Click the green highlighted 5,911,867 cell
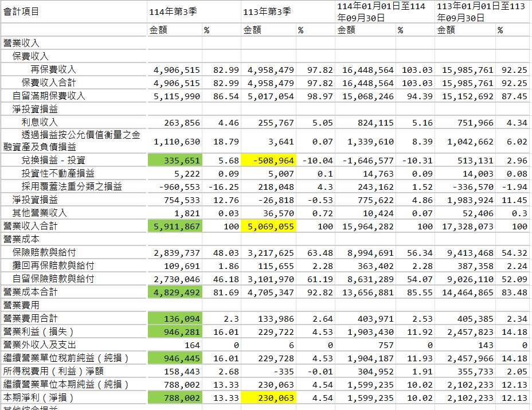Viewport: 532px width, 410px height. click(x=175, y=226)
